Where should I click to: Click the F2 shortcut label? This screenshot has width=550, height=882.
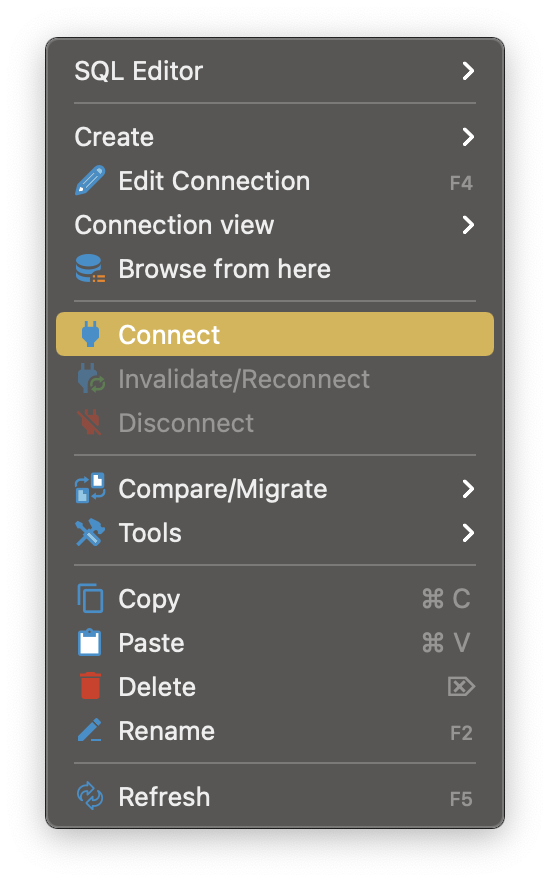[461, 733]
